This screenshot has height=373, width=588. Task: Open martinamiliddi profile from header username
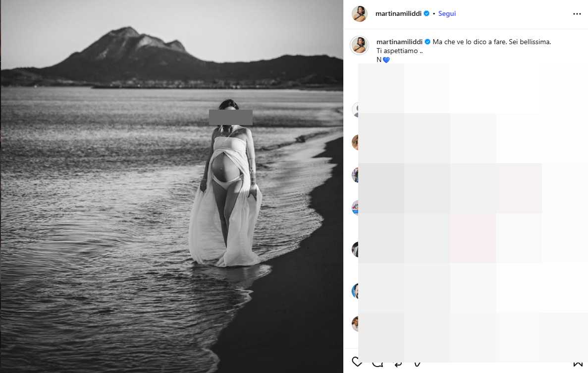[x=398, y=13]
